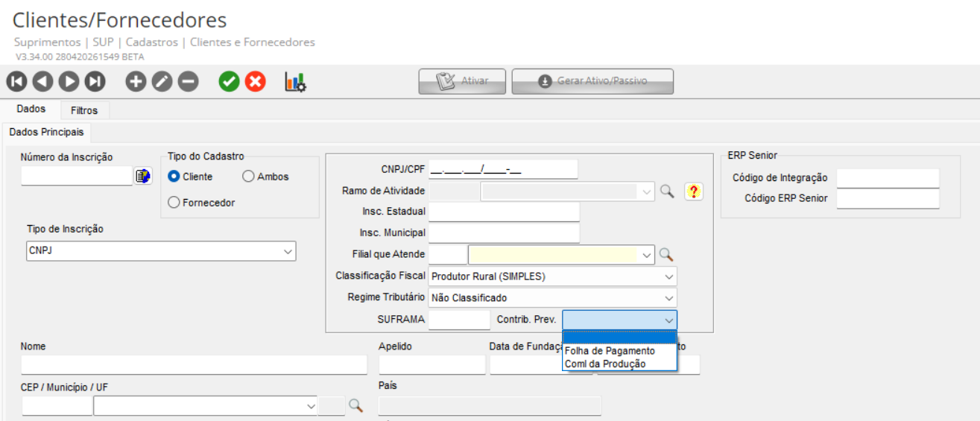The width and height of the screenshot is (980, 421).
Task: Jump to the last record
Action: coord(95,82)
